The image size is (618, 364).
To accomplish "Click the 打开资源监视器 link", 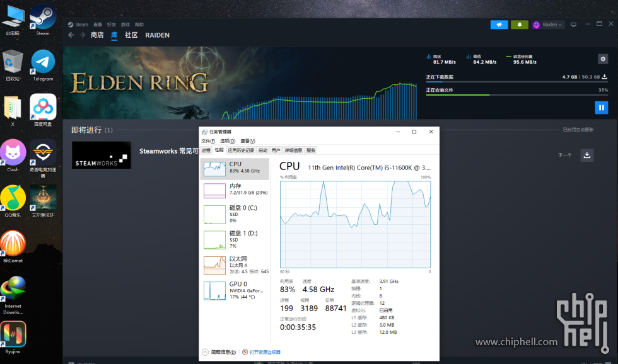I will 265,352.
